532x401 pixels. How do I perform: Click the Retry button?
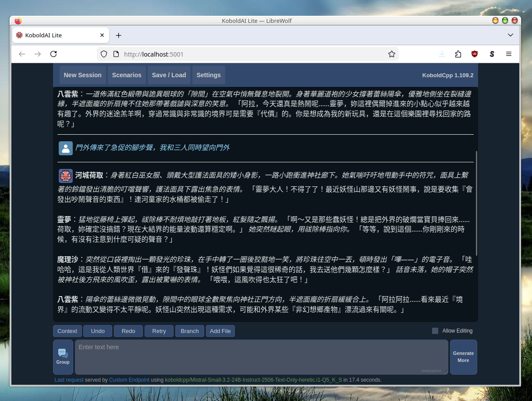tap(159, 331)
